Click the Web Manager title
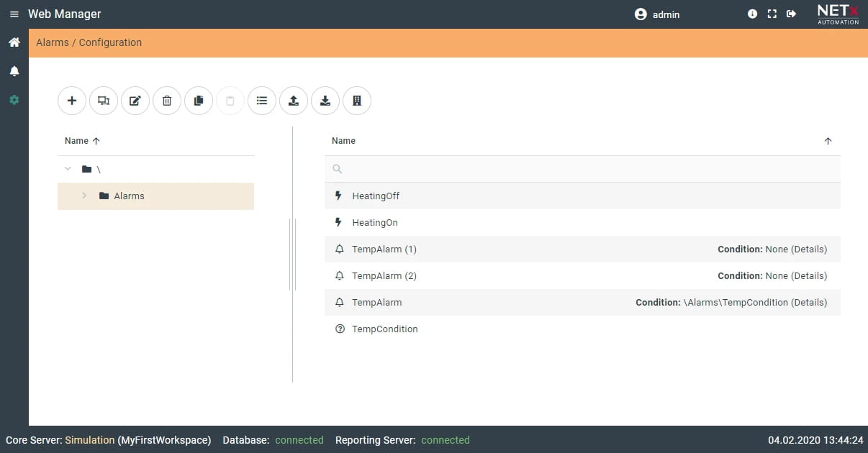This screenshot has height=453, width=868. coord(65,14)
